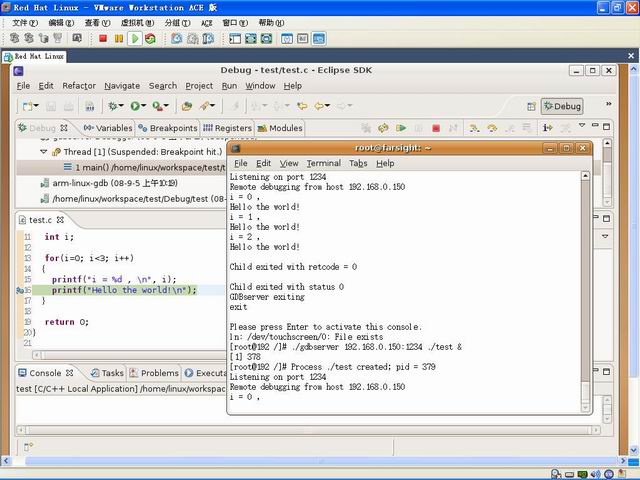Open the VMware 虚拟机 menu
The height and width of the screenshot is (480, 640).
pos(138,23)
